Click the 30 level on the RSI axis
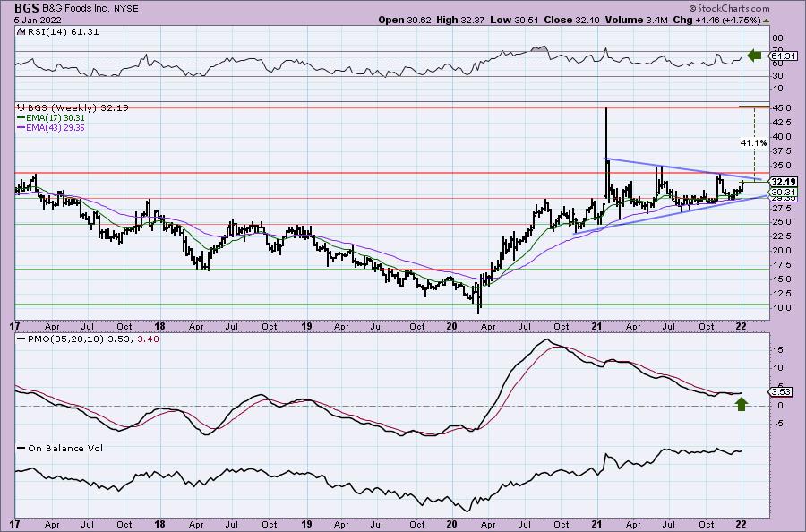 click(777, 76)
